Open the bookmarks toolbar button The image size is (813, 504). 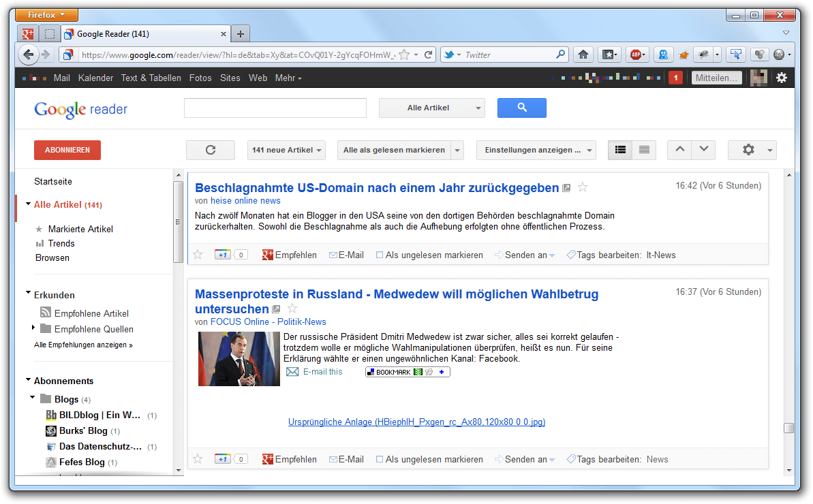point(610,54)
